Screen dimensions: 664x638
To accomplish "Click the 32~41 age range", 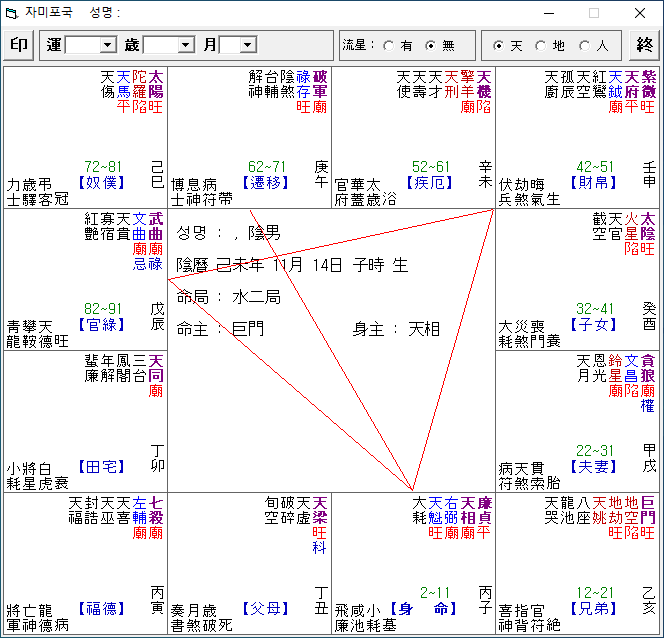I will (595, 309).
